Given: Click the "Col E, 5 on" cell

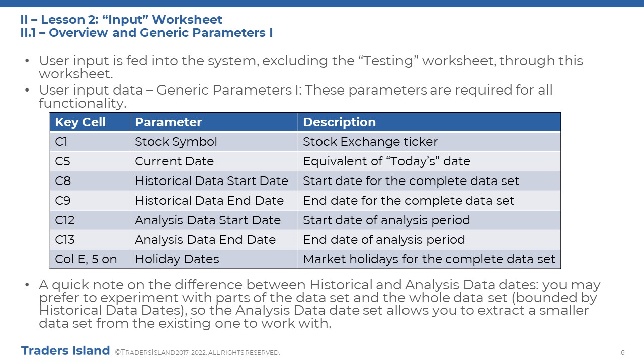Looking at the screenshot, I should [90, 259].
